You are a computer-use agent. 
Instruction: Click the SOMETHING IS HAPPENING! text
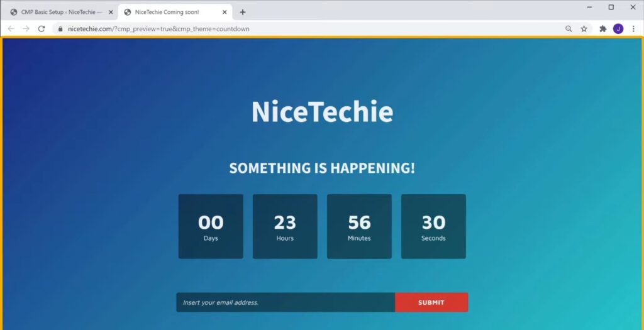point(322,168)
